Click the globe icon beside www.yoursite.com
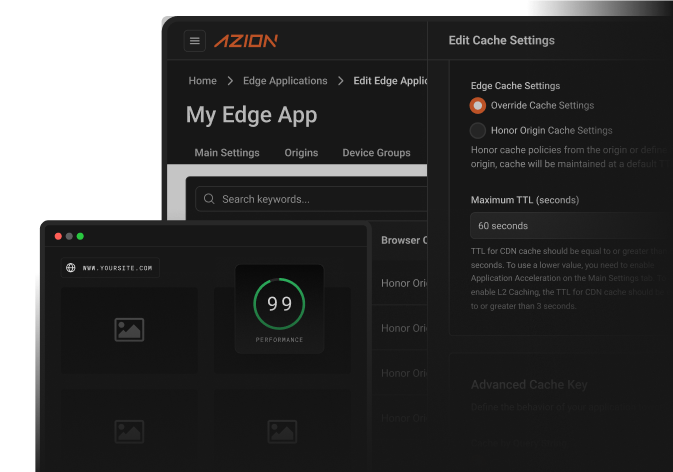Image resolution: width=673 pixels, height=472 pixels. [71, 268]
